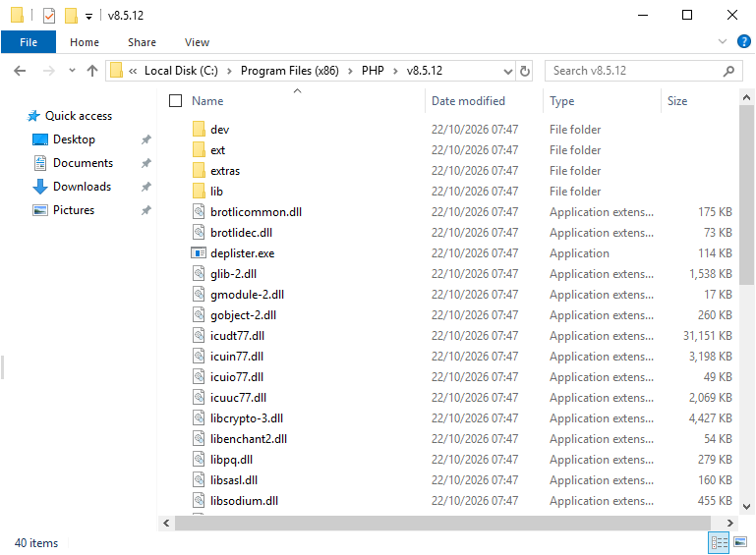Click the New folder quick access toolbar icon
756x555 pixels.
click(x=71, y=16)
